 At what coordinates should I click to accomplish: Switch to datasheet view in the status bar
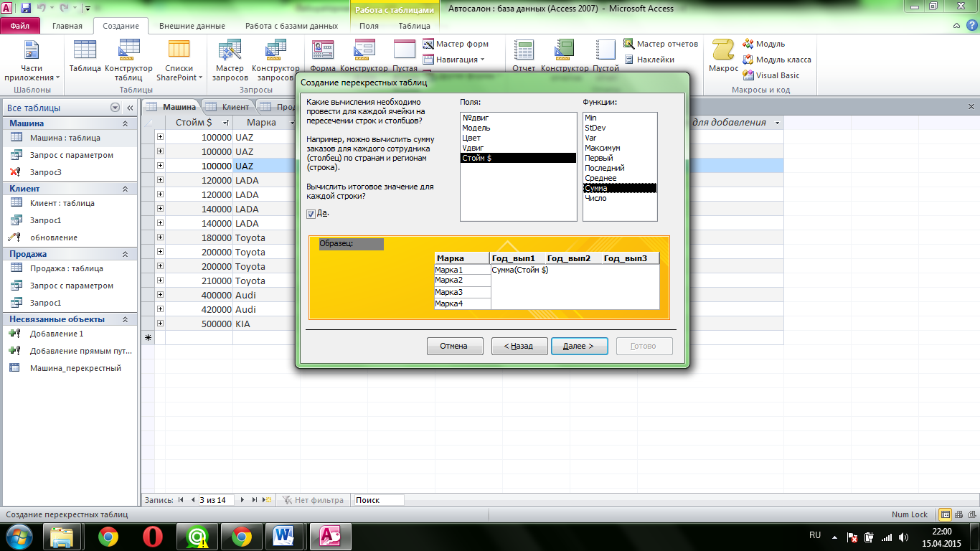click(945, 514)
